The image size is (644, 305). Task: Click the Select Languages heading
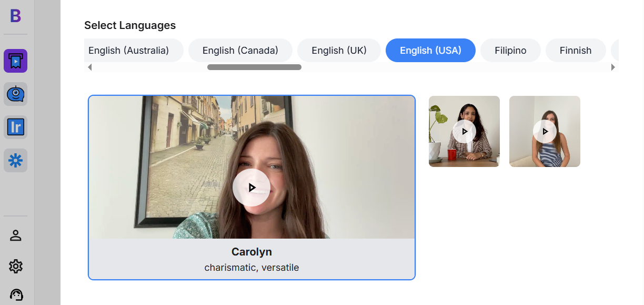point(130,25)
